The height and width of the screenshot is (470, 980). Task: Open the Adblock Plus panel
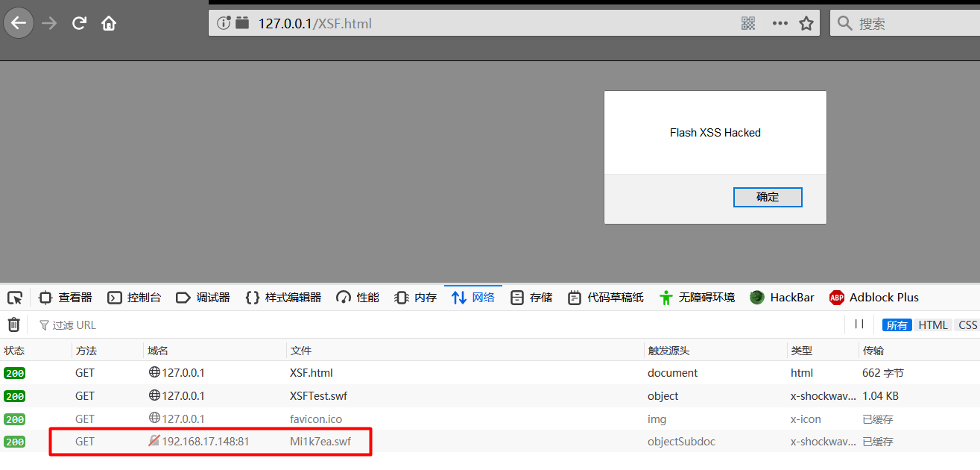click(x=873, y=298)
